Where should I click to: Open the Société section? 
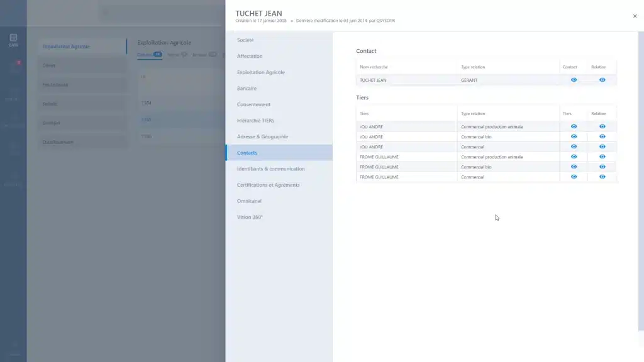click(245, 40)
